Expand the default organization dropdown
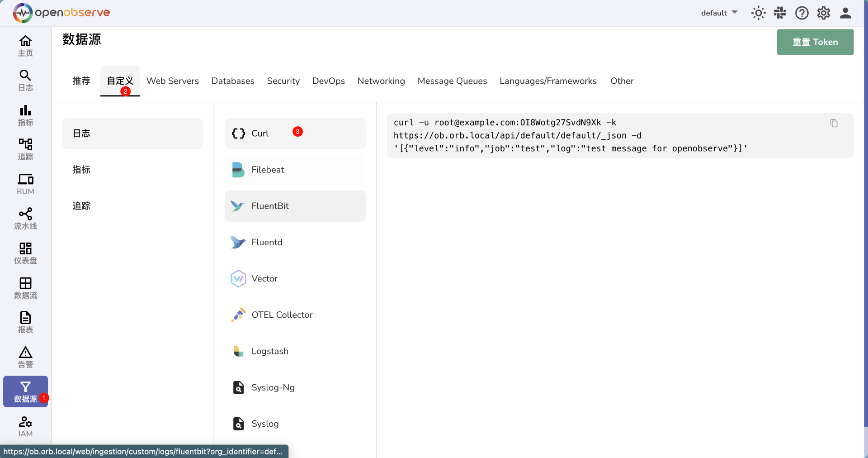This screenshot has width=868, height=458. pyautogui.click(x=719, y=13)
